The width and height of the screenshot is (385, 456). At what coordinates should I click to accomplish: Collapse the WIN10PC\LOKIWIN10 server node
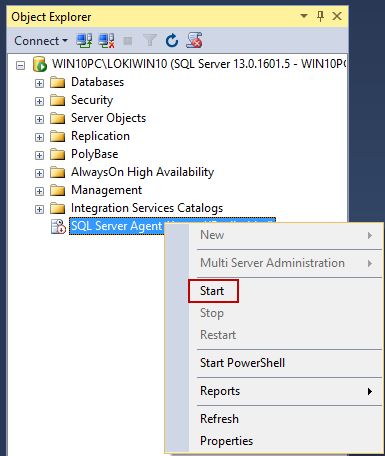[21, 65]
